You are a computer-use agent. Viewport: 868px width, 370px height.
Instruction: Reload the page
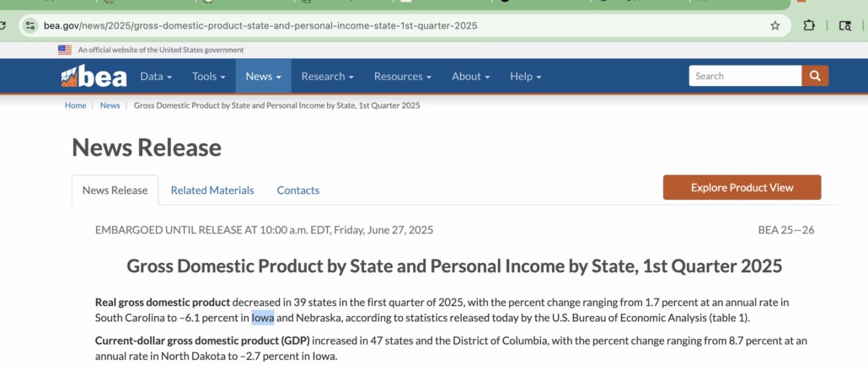4,25
